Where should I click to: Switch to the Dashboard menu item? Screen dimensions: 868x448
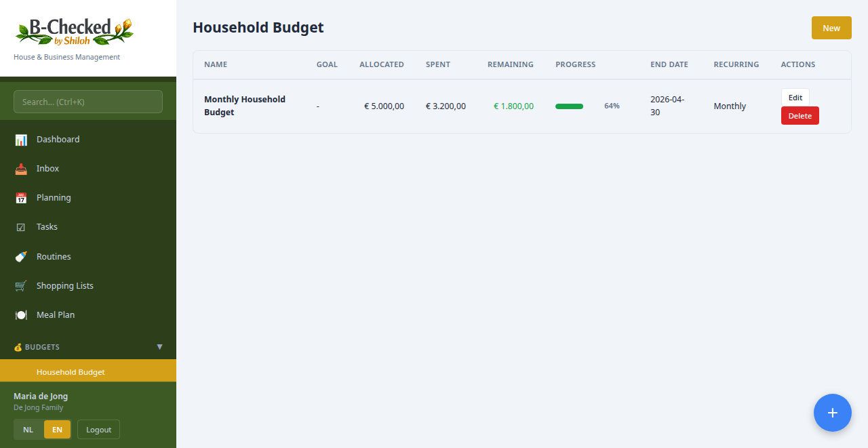[58, 139]
